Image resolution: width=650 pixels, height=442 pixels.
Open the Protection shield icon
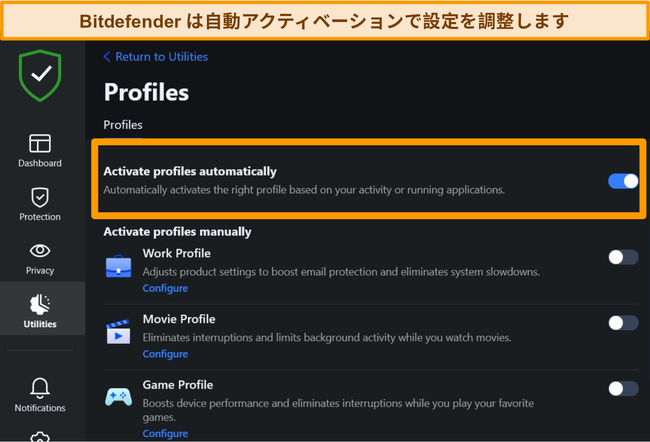[x=40, y=197]
